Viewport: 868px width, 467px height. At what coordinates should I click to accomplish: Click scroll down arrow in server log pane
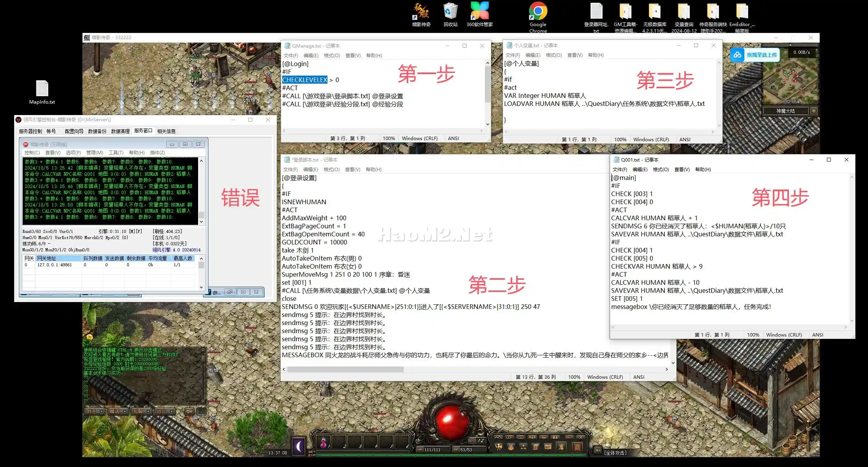201,222
